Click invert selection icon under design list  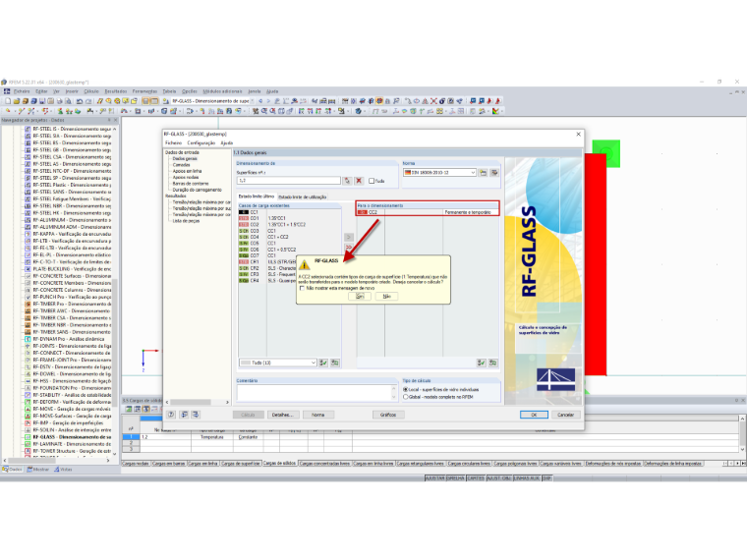pos(492,363)
